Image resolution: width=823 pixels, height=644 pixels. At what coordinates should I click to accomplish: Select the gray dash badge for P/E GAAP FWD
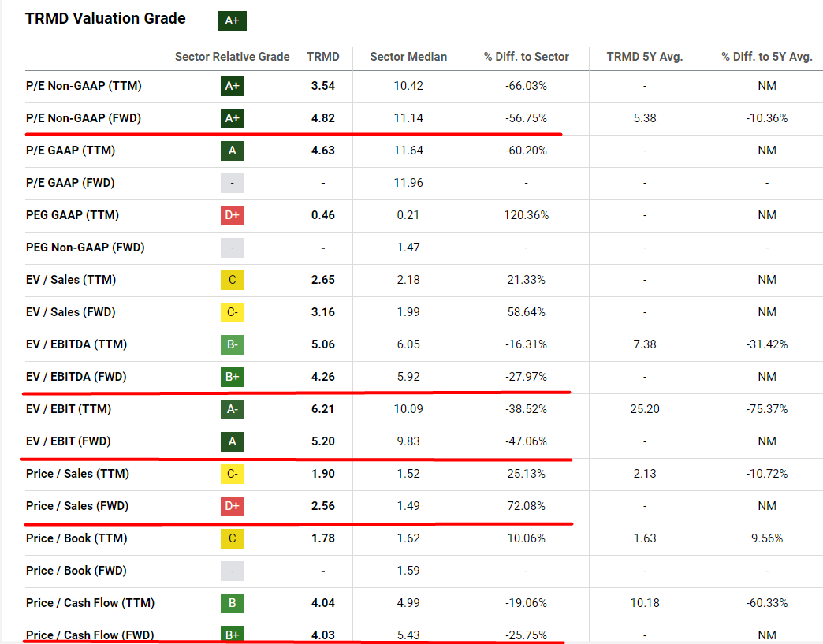(x=232, y=183)
